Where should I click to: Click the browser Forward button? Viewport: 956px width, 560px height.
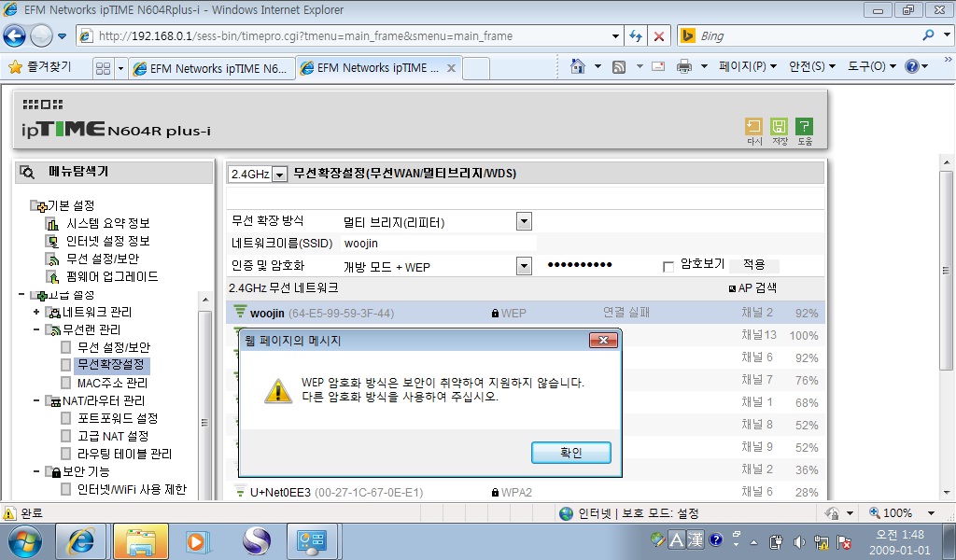click(41, 36)
